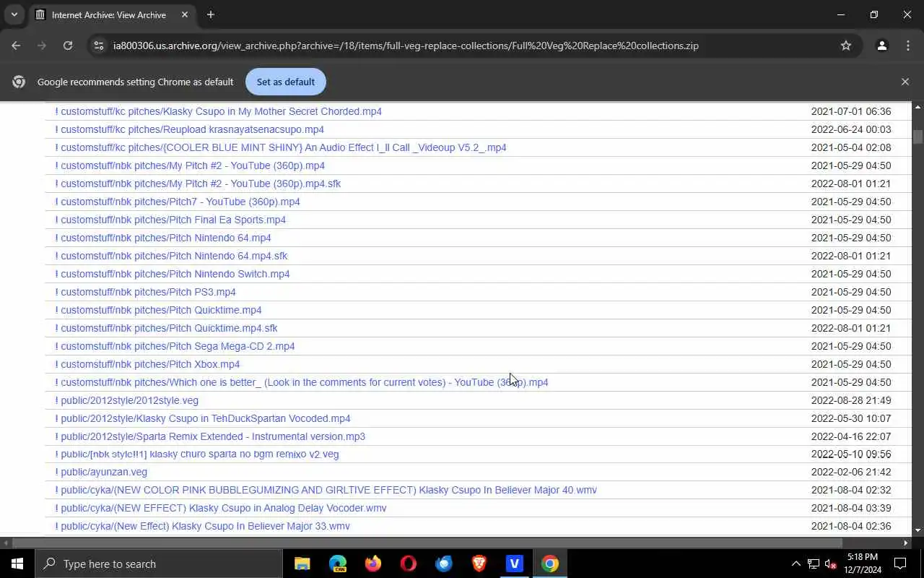This screenshot has height=578, width=924.
Task: Click the scroll down arrow on vertical scrollbar
Action: [918, 530]
